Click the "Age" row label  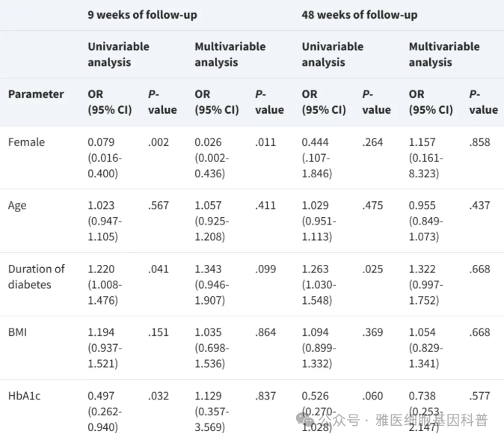[17, 205]
